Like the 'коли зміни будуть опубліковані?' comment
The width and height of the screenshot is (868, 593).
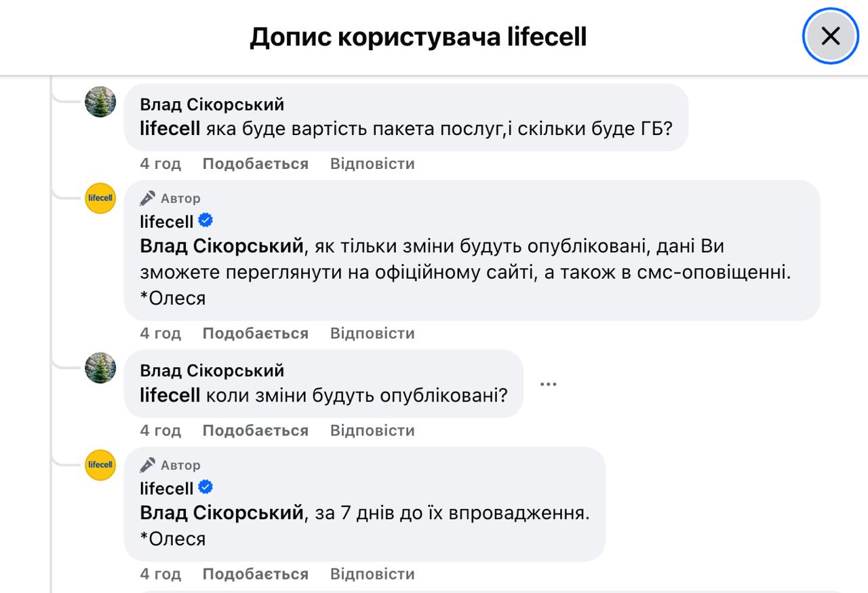click(x=255, y=430)
